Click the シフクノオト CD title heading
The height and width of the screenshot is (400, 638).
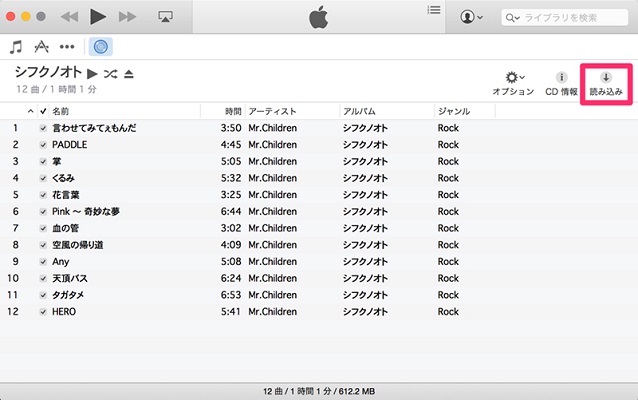(49, 72)
